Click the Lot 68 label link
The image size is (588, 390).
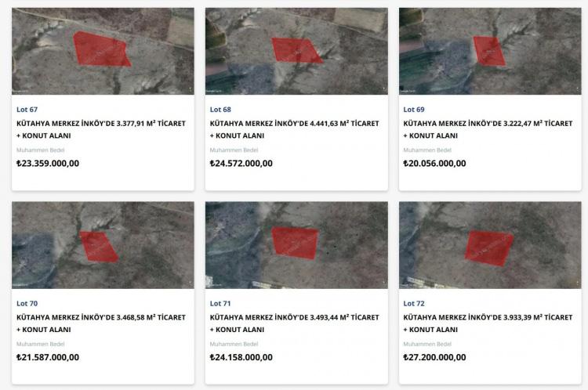coord(220,110)
